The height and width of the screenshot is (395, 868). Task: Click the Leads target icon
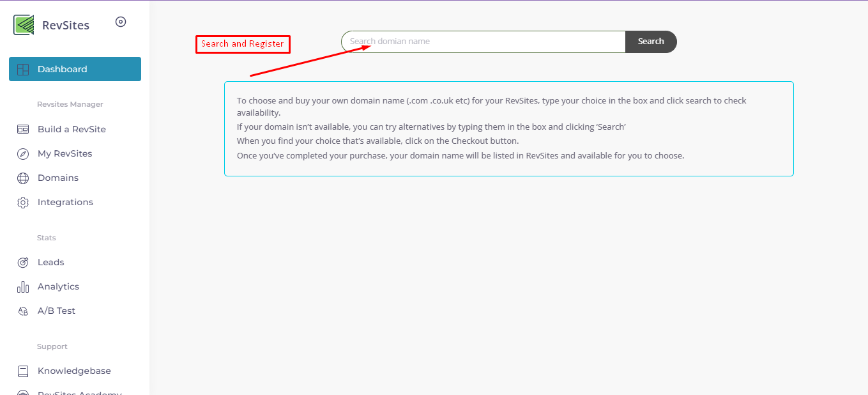23,262
